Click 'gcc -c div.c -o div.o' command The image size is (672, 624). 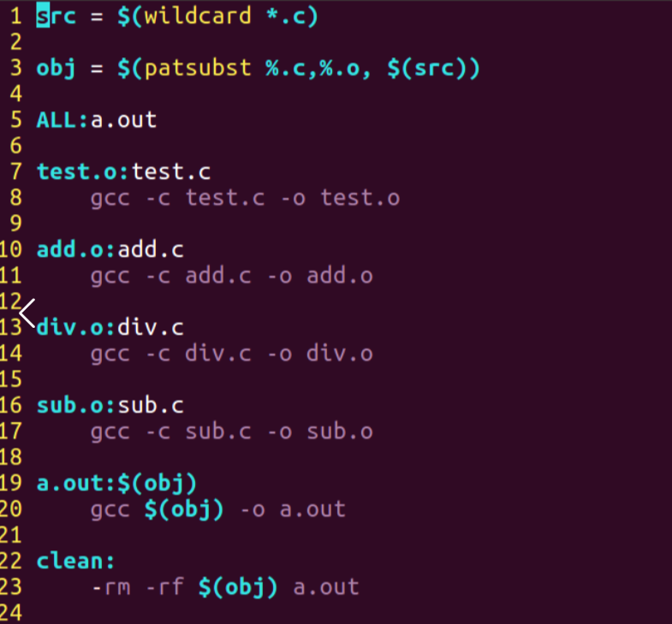(232, 354)
